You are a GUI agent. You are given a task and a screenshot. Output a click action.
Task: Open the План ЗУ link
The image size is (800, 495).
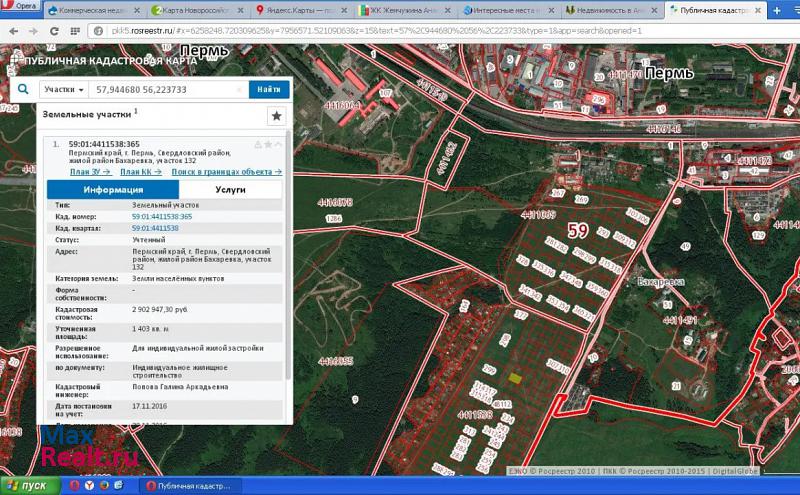[90, 172]
